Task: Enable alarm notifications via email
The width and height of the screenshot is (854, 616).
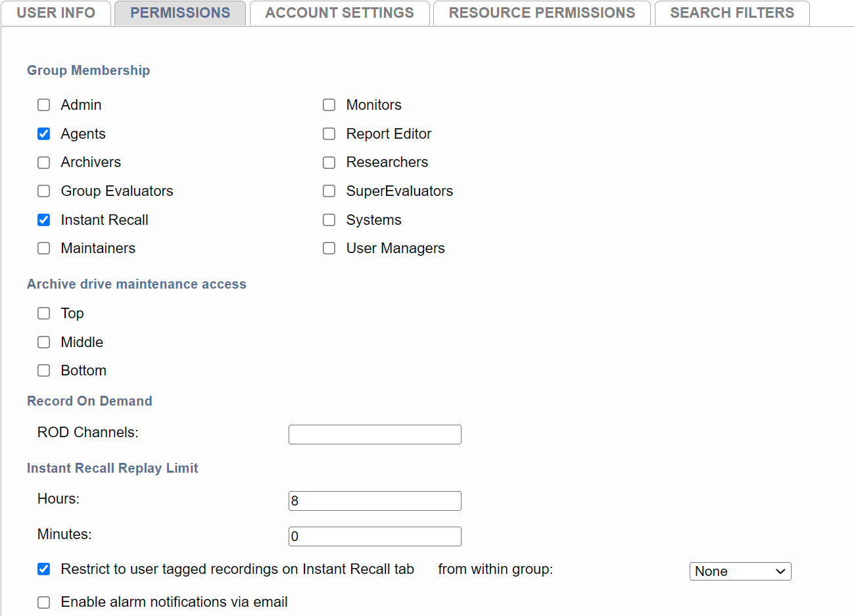Action: point(43,602)
